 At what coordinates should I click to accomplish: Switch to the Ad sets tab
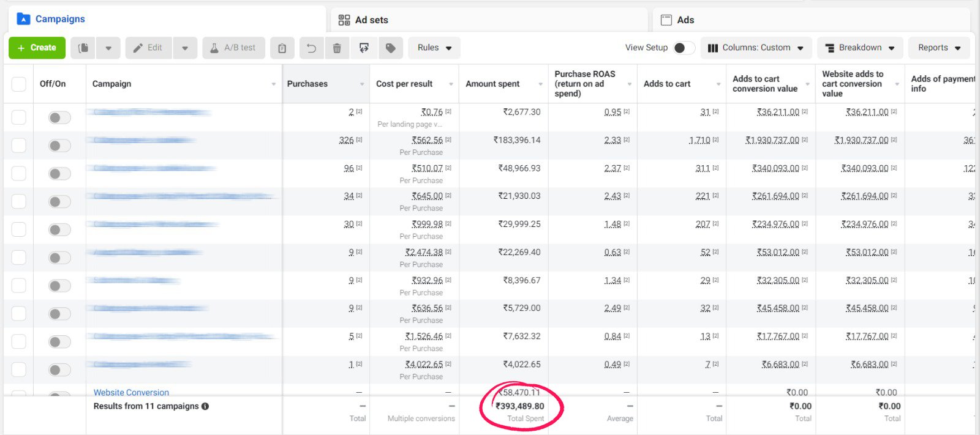click(x=371, y=20)
